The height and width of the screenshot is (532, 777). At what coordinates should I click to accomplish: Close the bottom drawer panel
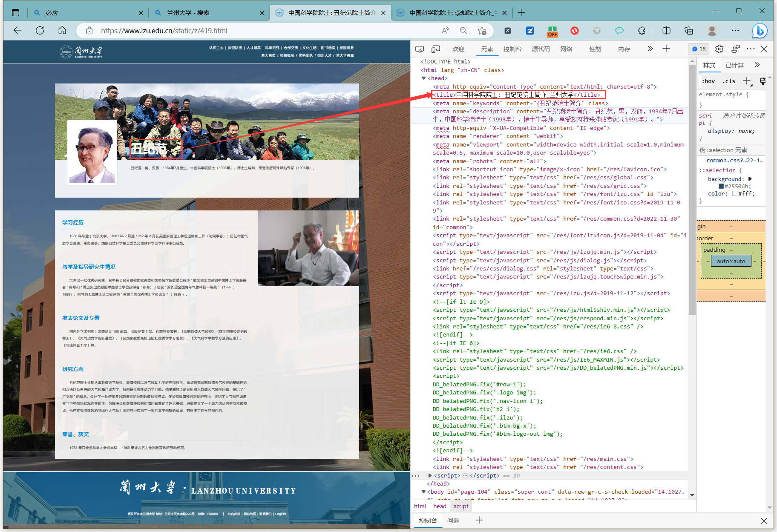point(764,520)
